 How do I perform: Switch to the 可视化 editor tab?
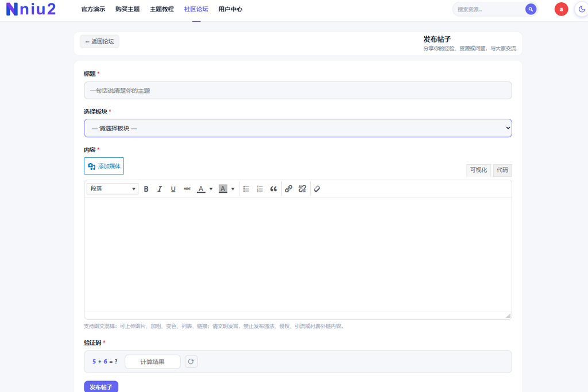point(478,170)
